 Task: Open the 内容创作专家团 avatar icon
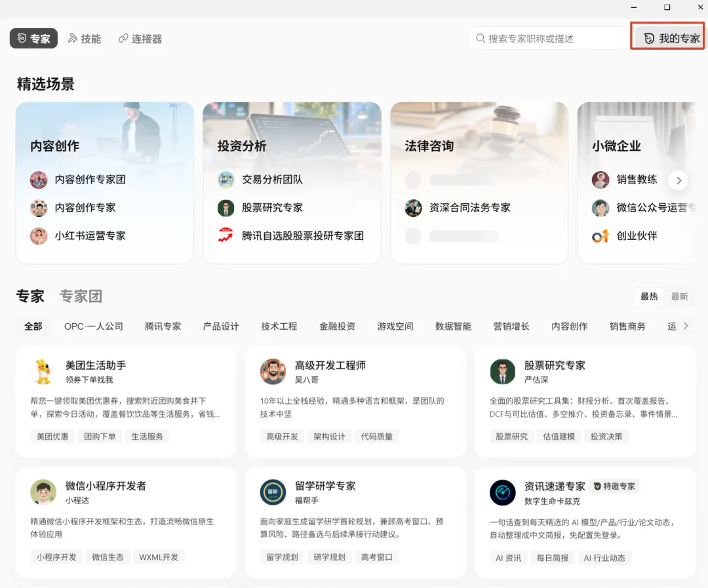(x=39, y=180)
